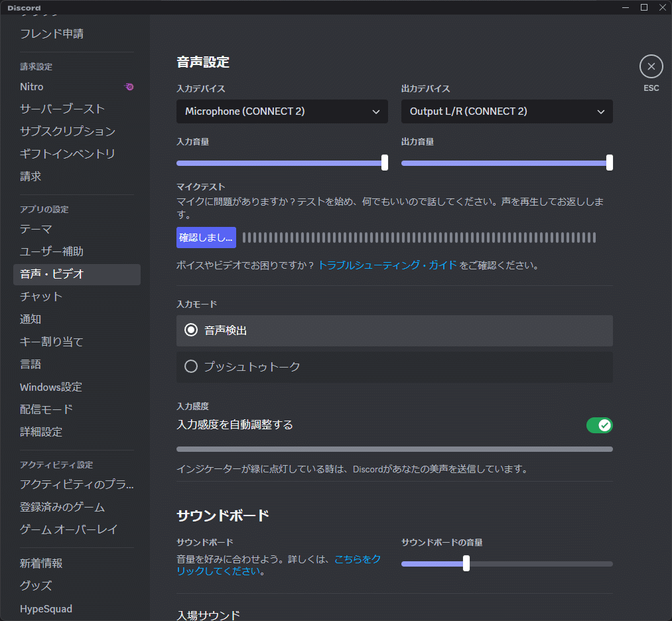Open the 出力デバイス dropdown

click(506, 111)
